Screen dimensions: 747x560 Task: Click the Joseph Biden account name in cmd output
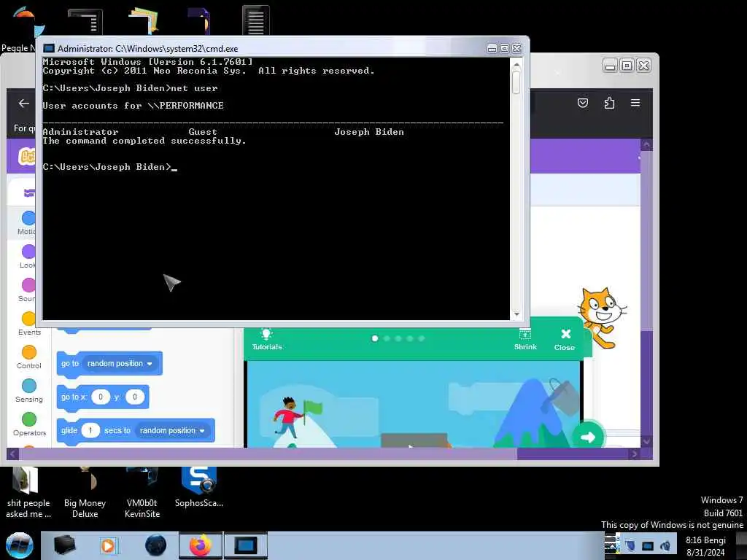[368, 132]
